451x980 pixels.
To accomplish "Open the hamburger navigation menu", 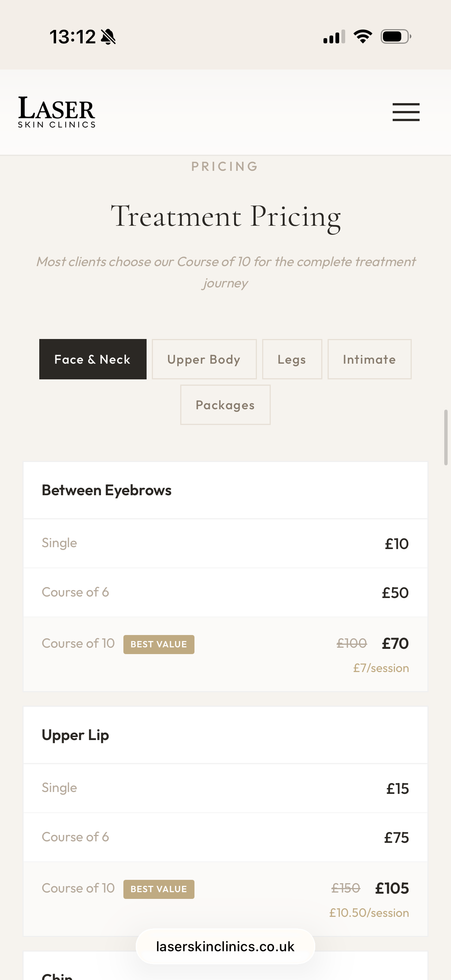I will coord(406,112).
